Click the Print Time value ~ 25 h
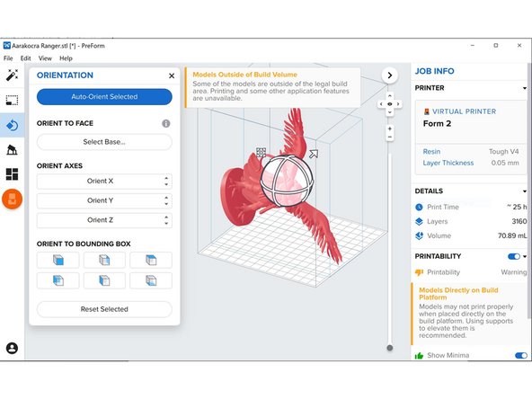The image size is (532, 399). [x=517, y=207]
